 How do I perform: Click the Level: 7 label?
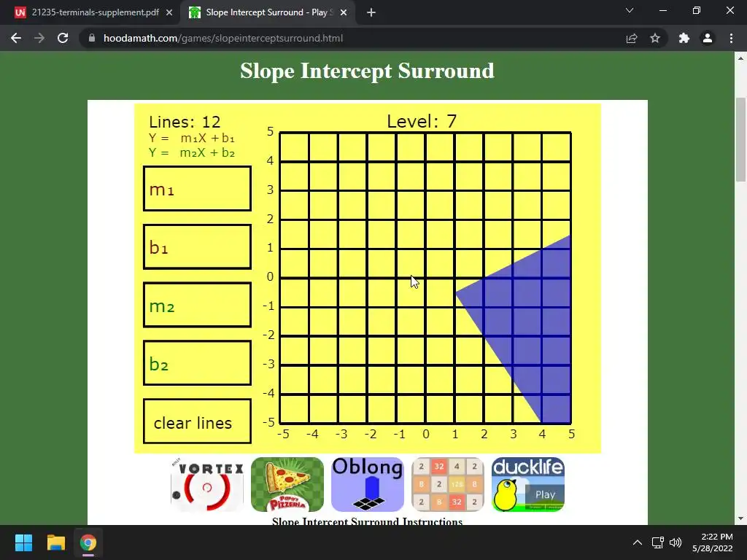pyautogui.click(x=422, y=122)
